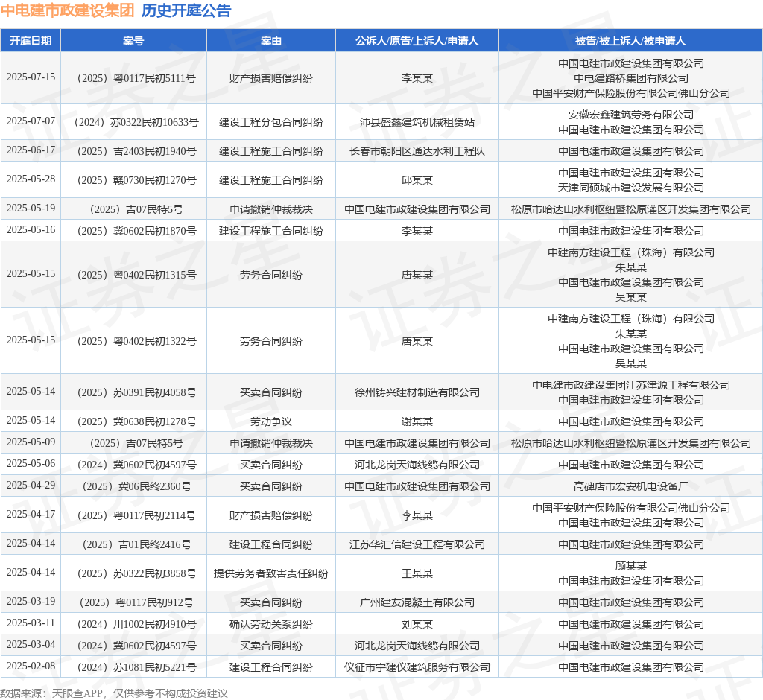763x700 pixels.
Task: Click plaintiff "王某某"
Action: pyautogui.click(x=417, y=573)
